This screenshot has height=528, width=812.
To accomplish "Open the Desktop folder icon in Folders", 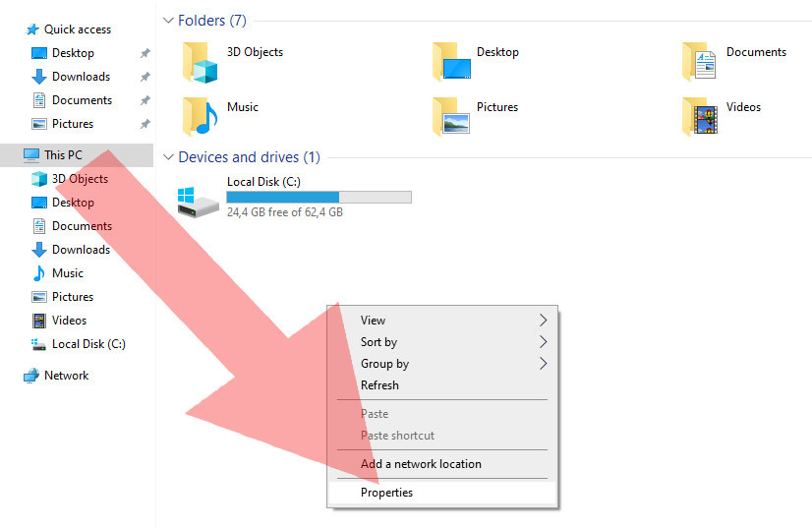I will [451, 62].
